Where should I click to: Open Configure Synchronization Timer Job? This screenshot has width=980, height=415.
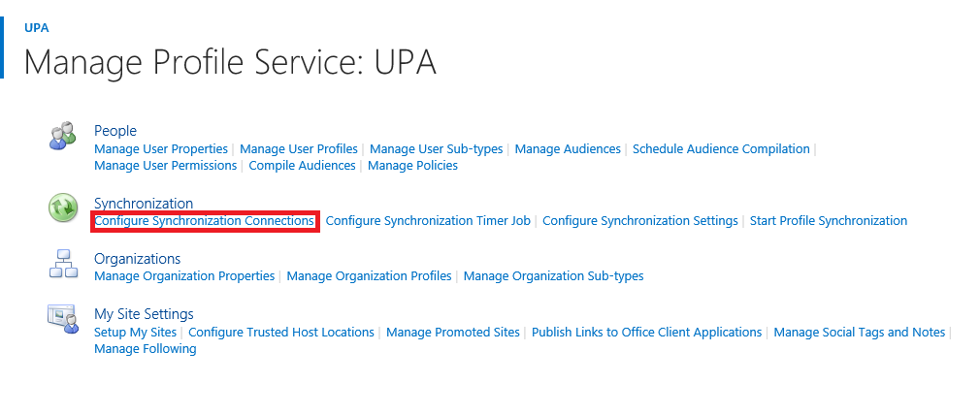428,221
